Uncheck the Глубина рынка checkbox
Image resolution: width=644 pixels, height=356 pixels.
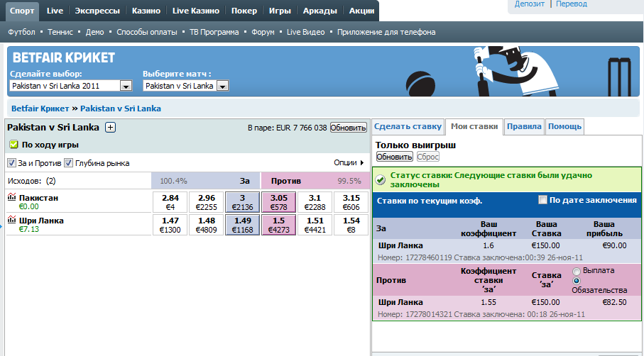pyautogui.click(x=69, y=163)
